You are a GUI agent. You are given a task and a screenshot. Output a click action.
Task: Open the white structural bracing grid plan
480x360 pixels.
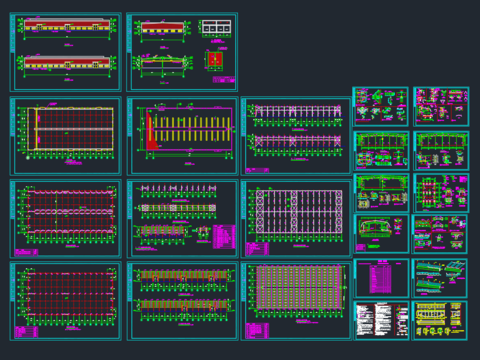coord(296,219)
